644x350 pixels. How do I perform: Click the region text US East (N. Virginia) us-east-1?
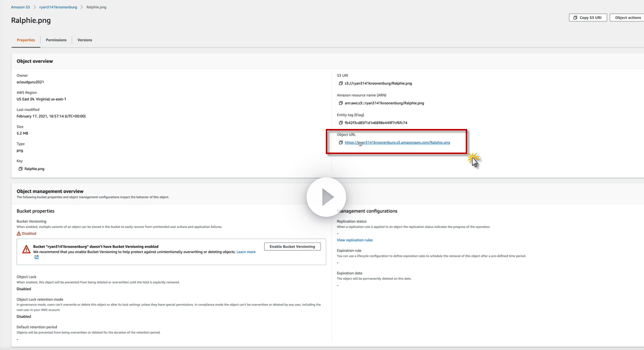[x=41, y=99]
